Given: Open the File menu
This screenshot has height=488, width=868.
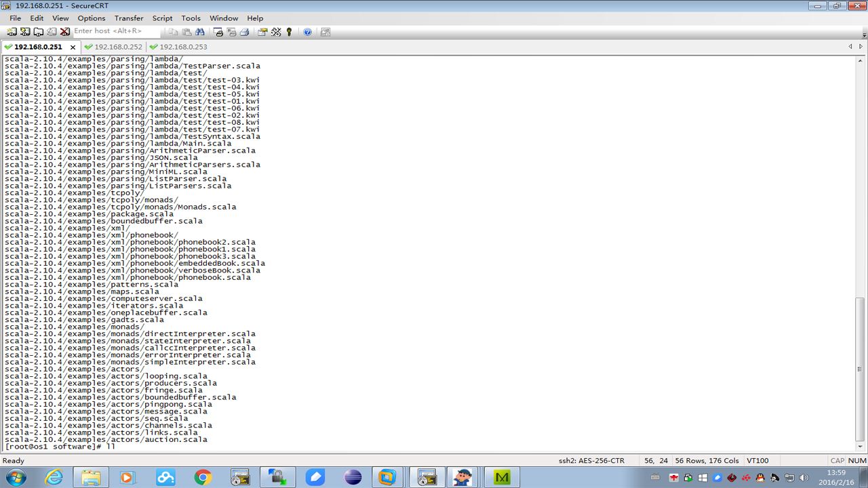Looking at the screenshot, I should tap(15, 18).
